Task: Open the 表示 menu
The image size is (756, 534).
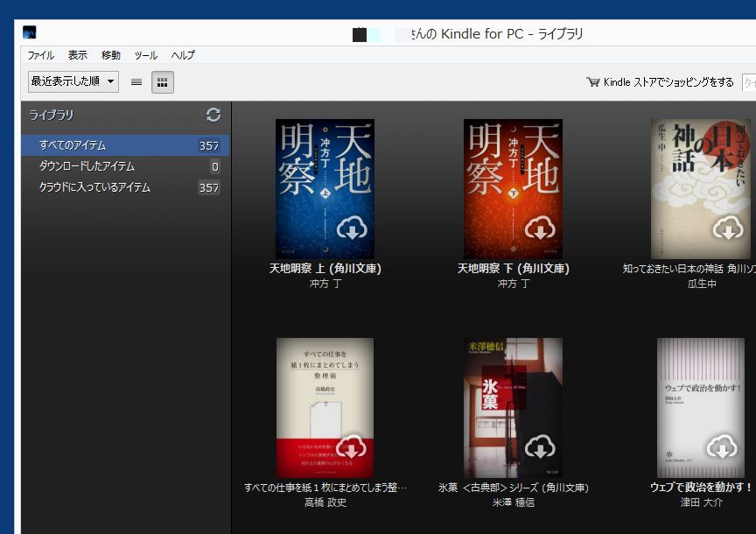Action: pos(78,55)
